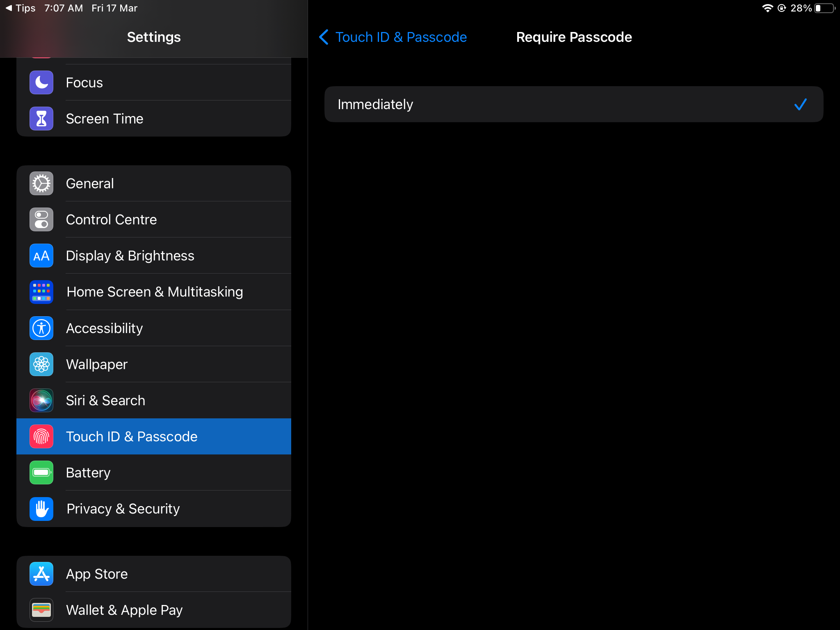
Task: Tap the Wallpaper flower icon
Action: (41, 364)
